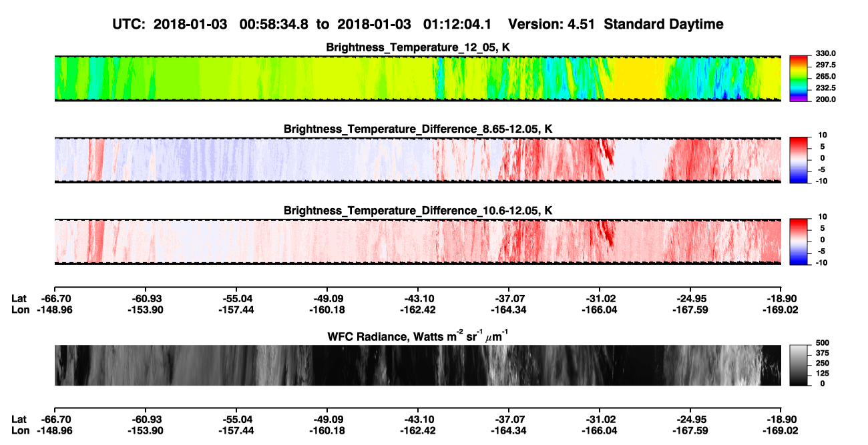The height and width of the screenshot is (445, 868).
Task: Click the Brightness Temperature 12.05 image strip
Action: (x=418, y=78)
